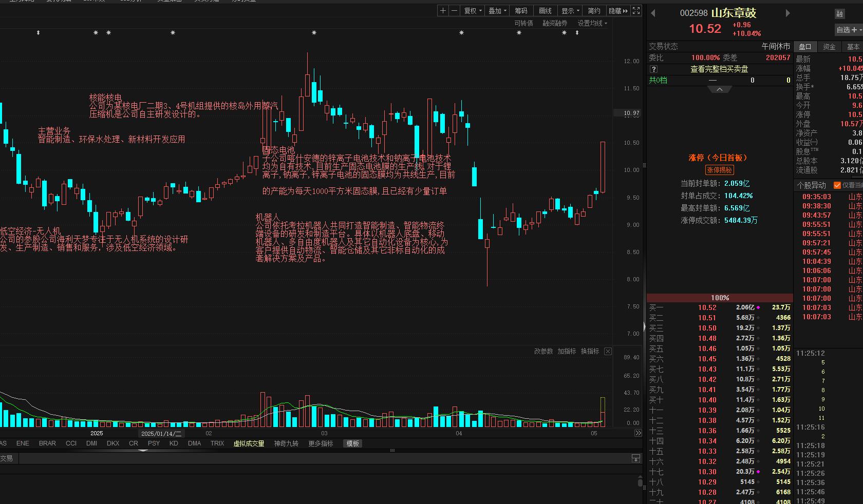Click 换指标 to change indicator
Viewport: 863px width, 504px height.
[x=590, y=352]
